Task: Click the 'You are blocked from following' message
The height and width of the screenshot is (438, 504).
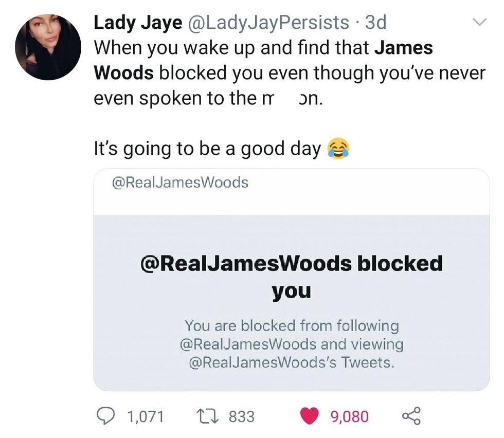Action: coord(292,325)
